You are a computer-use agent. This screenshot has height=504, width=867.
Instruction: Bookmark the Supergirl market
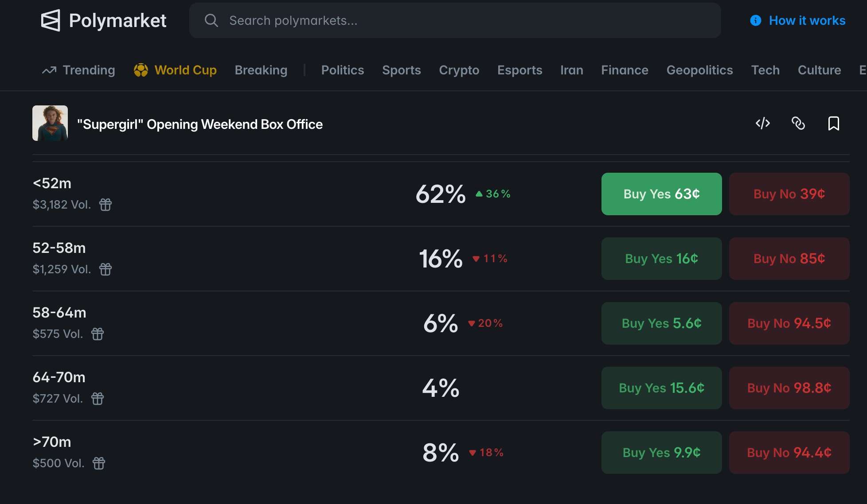pos(834,123)
